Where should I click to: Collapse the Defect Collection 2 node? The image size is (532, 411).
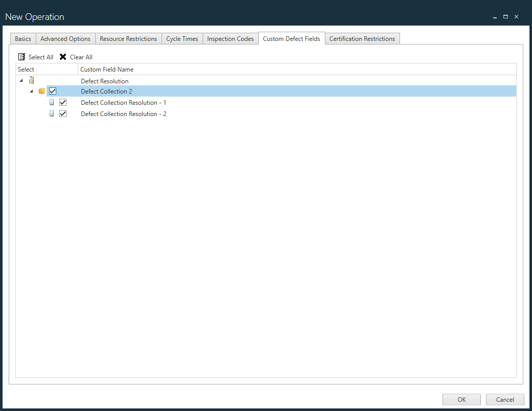pyautogui.click(x=31, y=90)
